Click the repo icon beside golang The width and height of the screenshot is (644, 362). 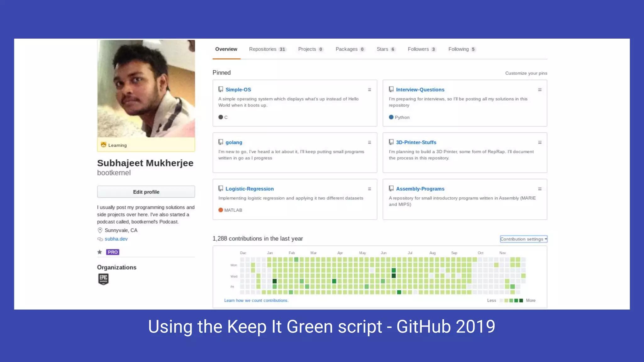click(221, 142)
